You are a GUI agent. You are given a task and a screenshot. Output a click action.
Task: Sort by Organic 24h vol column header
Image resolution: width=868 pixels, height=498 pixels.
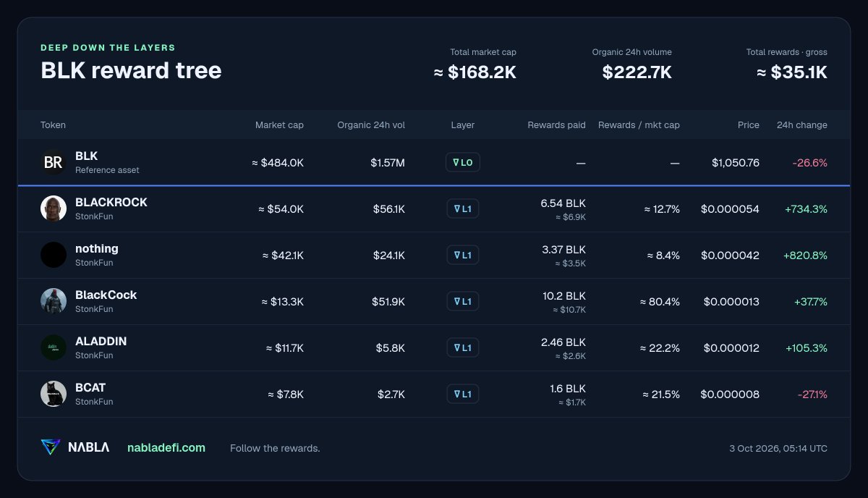click(371, 125)
